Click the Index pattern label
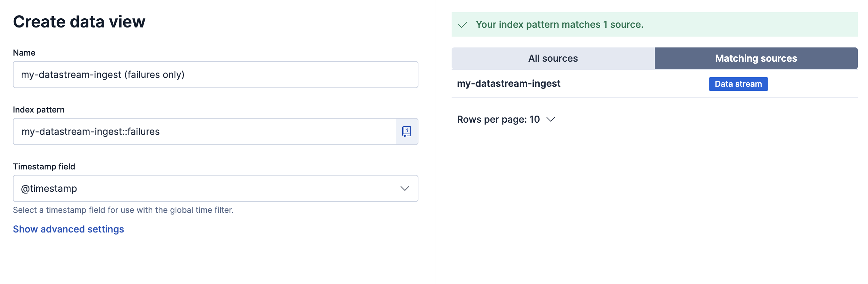Screen dimensions: 868x284 point(39,109)
